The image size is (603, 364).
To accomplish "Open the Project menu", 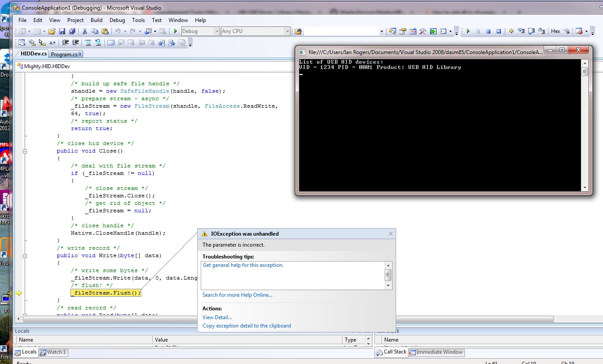I will pos(75,20).
